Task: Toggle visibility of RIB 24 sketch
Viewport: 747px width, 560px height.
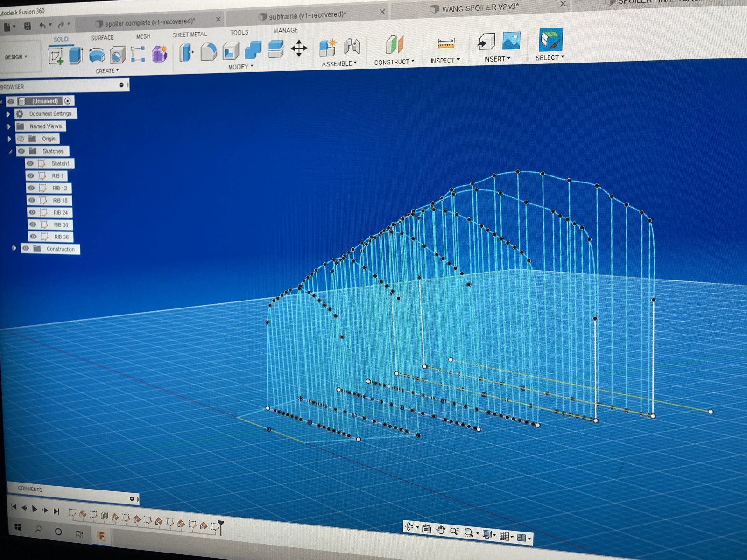Action: point(32,212)
